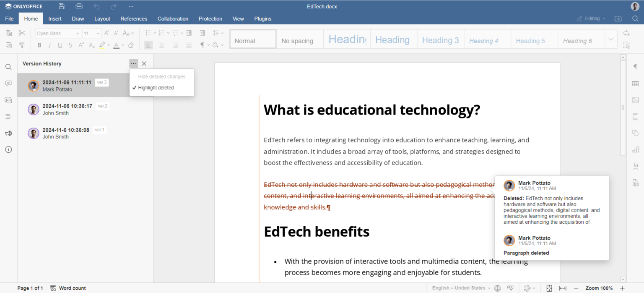Open the Feedback and Support megaphone icon
Viewport: 644px width, 293px height.
pos(8,133)
